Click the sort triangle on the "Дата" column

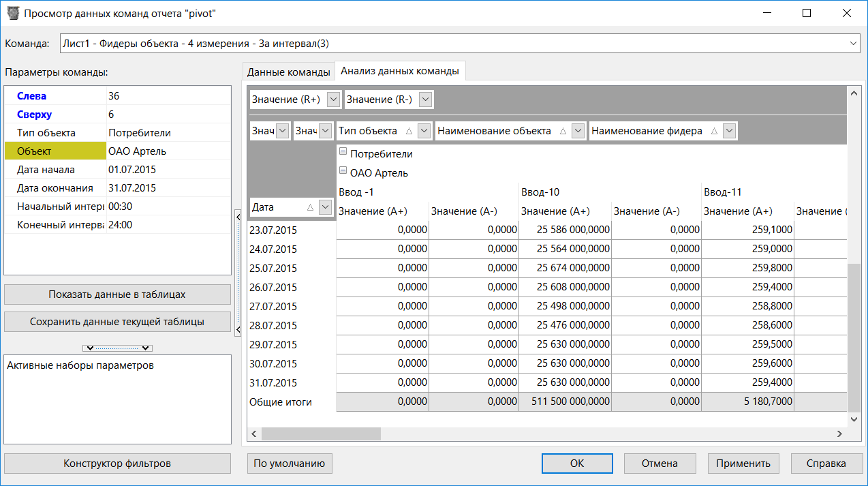coord(310,207)
